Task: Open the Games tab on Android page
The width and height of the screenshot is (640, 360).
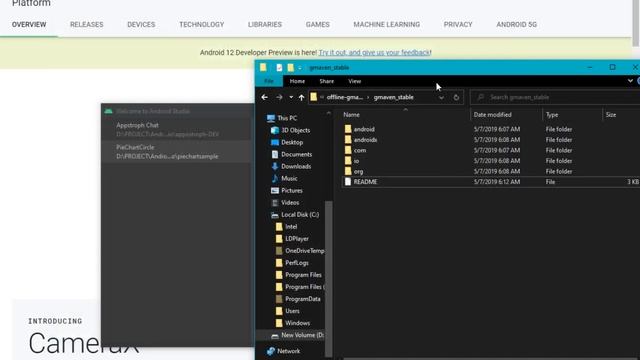Action: coord(318,24)
